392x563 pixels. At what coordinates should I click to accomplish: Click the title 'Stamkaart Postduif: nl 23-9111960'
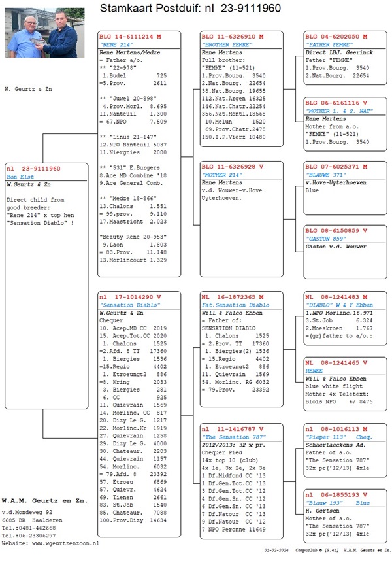(190, 8)
